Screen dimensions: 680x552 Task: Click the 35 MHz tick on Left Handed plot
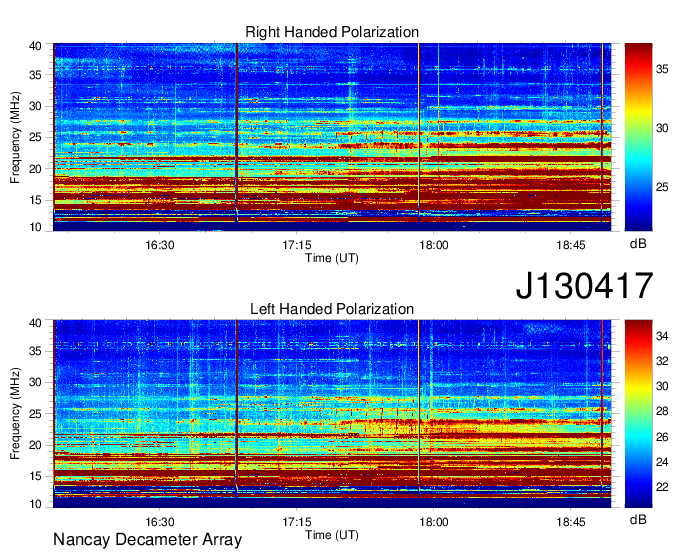(x=36, y=351)
